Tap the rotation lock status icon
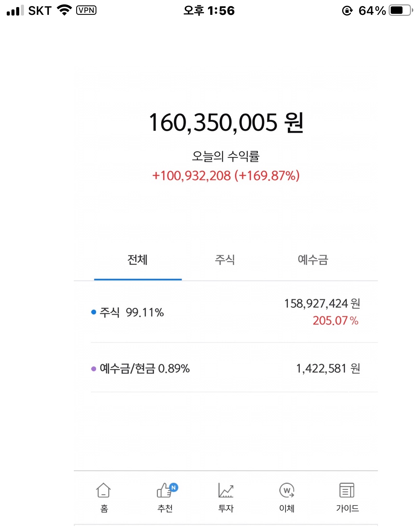 [x=347, y=11]
